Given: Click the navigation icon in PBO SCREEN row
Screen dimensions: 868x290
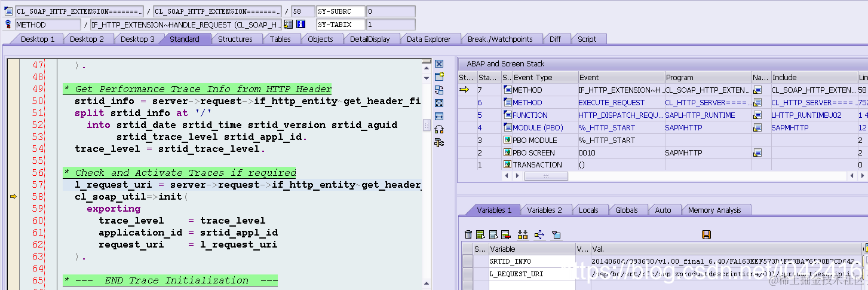Looking at the screenshot, I should (757, 153).
